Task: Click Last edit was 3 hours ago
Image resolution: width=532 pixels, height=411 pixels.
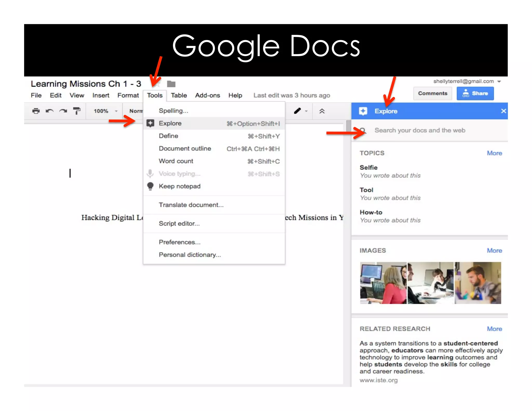Action: pyautogui.click(x=292, y=95)
